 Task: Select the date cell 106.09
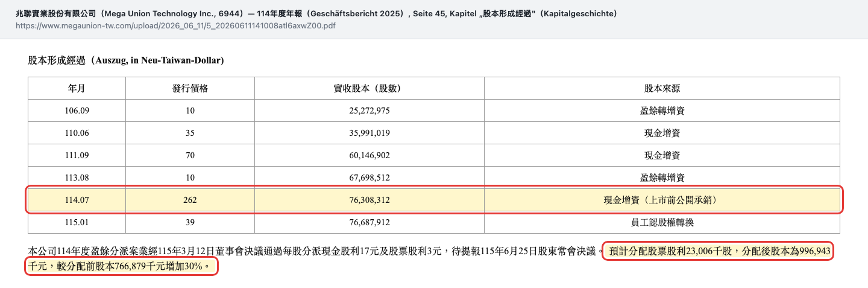click(77, 111)
